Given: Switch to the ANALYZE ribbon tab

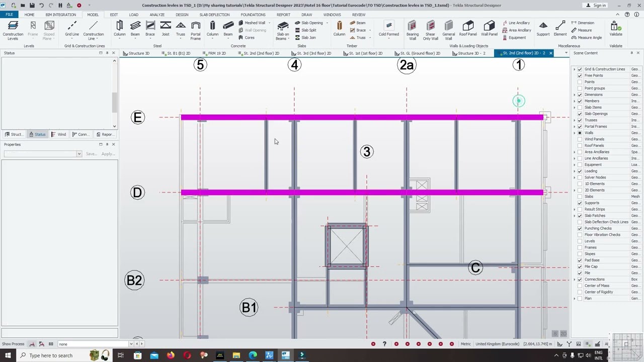Looking at the screenshot, I should click(157, 15).
